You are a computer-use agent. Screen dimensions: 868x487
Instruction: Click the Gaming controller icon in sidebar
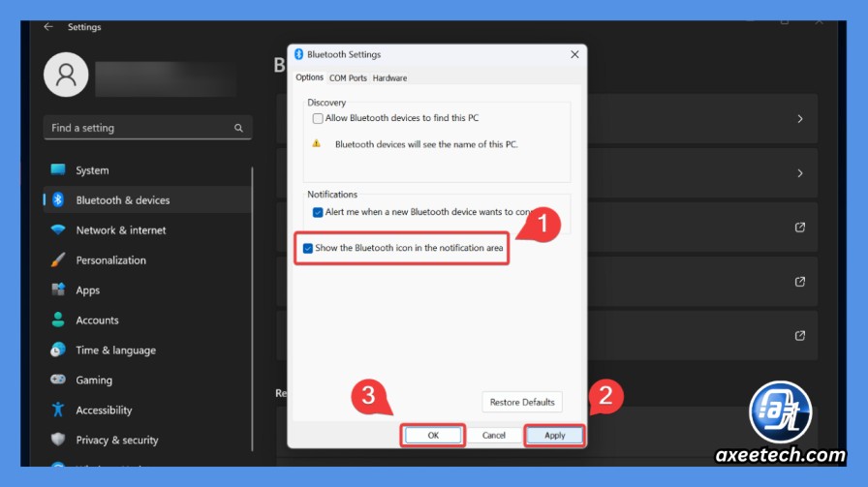click(x=58, y=380)
